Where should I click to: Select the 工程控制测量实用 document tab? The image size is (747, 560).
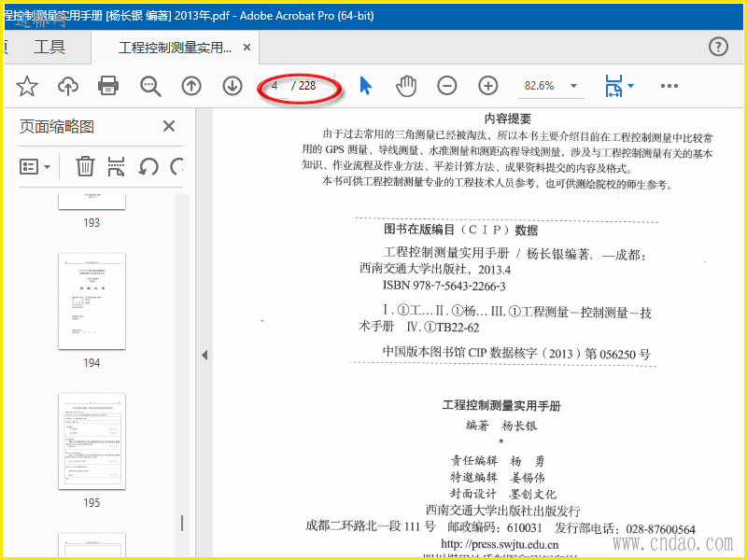[x=175, y=48]
